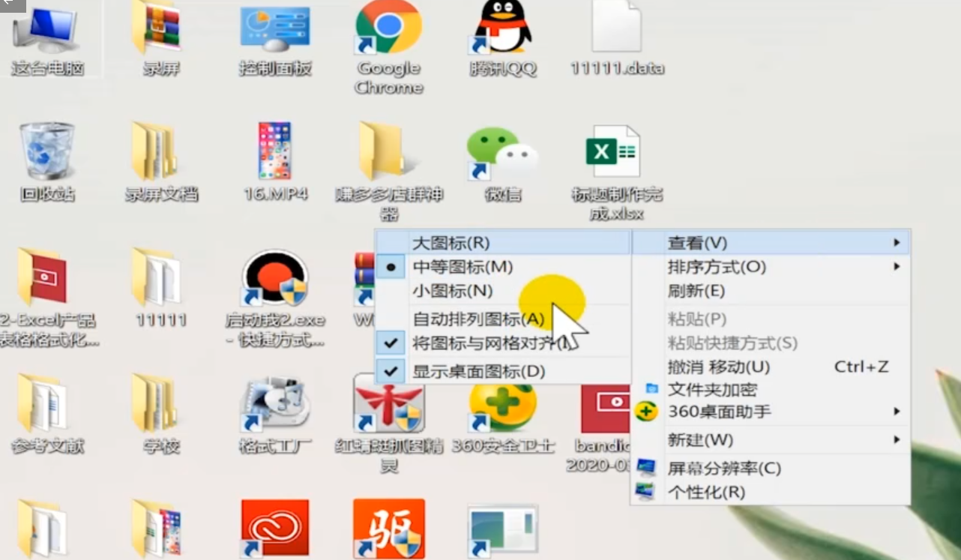The width and height of the screenshot is (961, 560).
Task: Click 文件夹加密 in context menu
Action: [771, 390]
